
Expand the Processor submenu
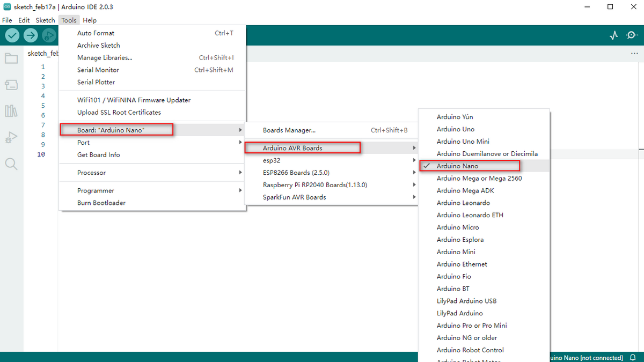coord(152,173)
